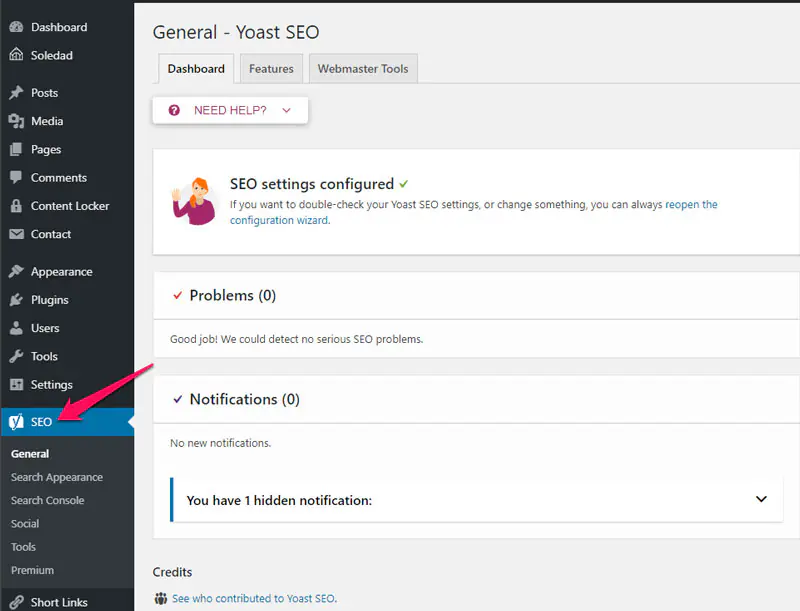Click the Comments speech bubble icon
This screenshot has height=611, width=800.
(x=16, y=177)
